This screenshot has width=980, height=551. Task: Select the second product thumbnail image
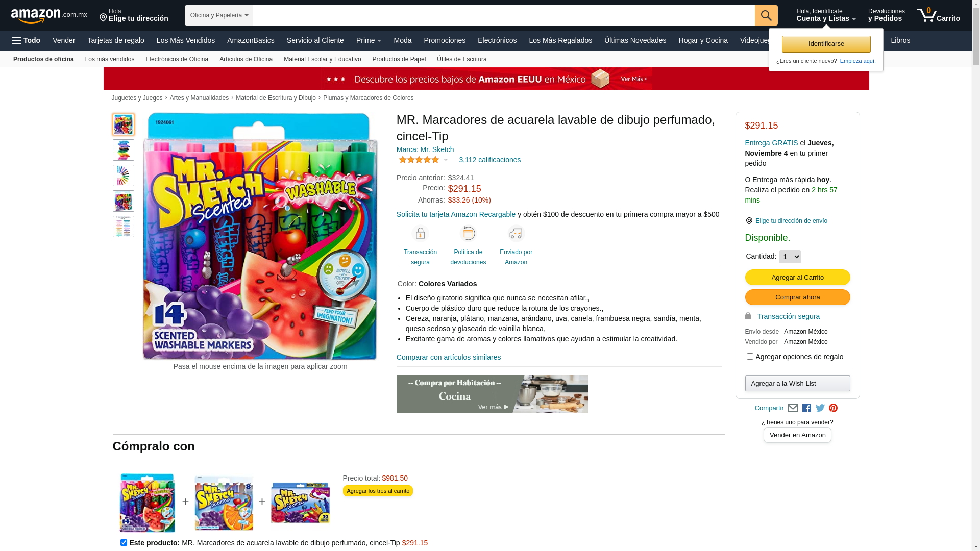[x=124, y=150]
